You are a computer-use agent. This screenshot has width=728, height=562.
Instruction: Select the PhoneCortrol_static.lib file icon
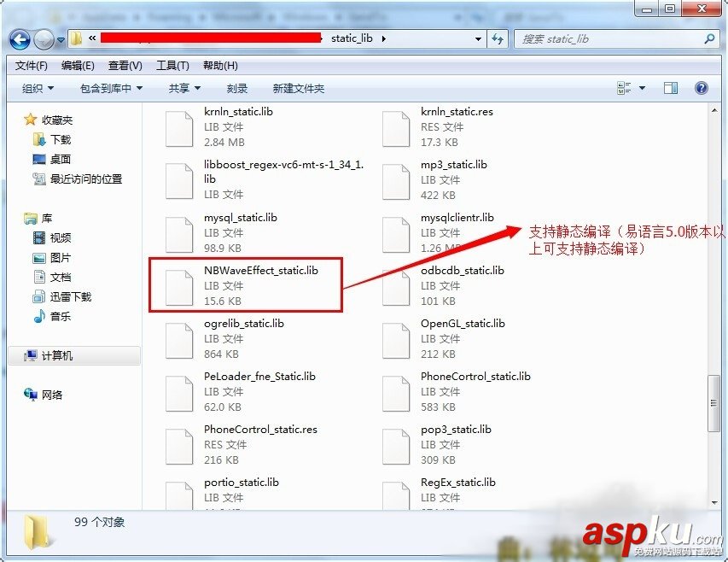pyautogui.click(x=396, y=394)
